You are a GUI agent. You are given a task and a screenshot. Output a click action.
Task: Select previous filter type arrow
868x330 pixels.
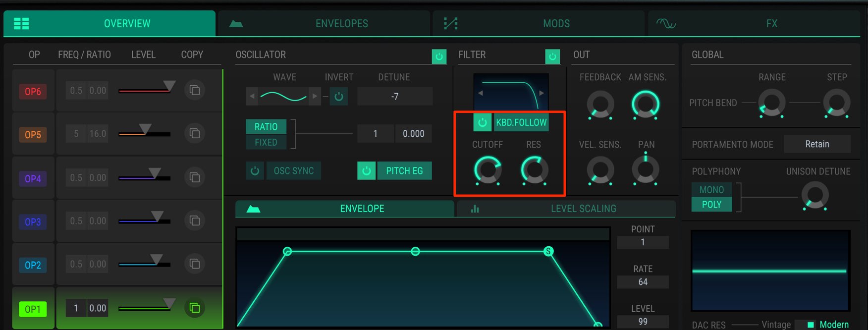coord(480,93)
